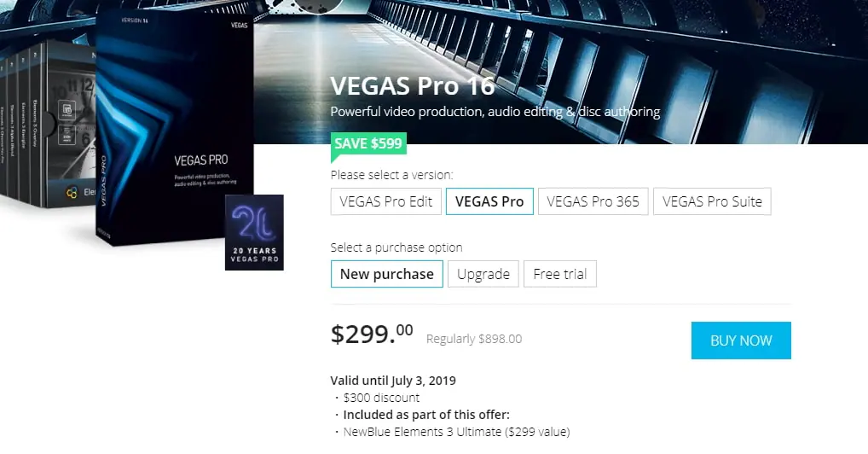Click the $300 discount line
The image size is (868, 454).
click(381, 398)
